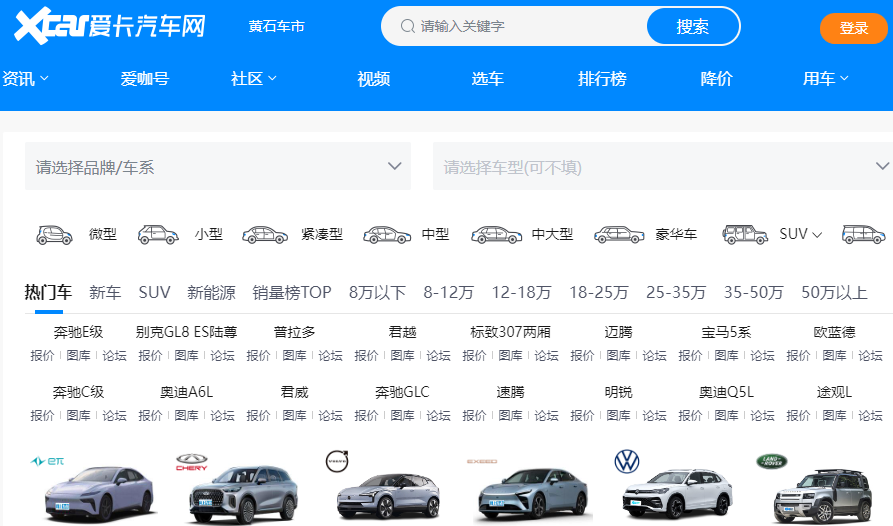Open the 视频 navigation item

(x=374, y=79)
